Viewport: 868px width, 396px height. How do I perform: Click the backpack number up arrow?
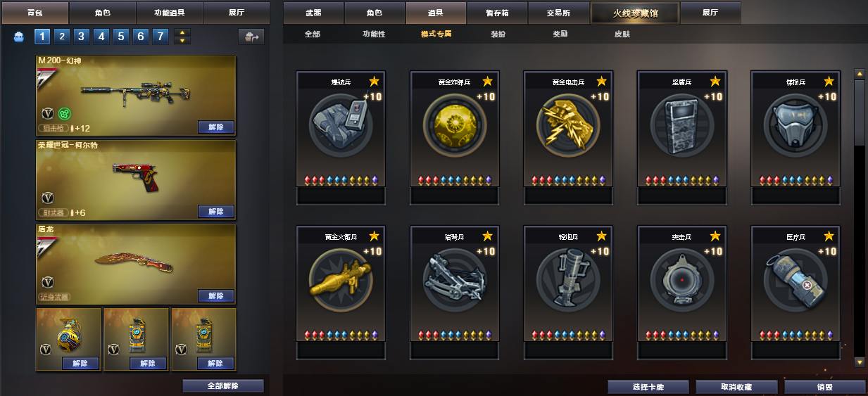182,32
